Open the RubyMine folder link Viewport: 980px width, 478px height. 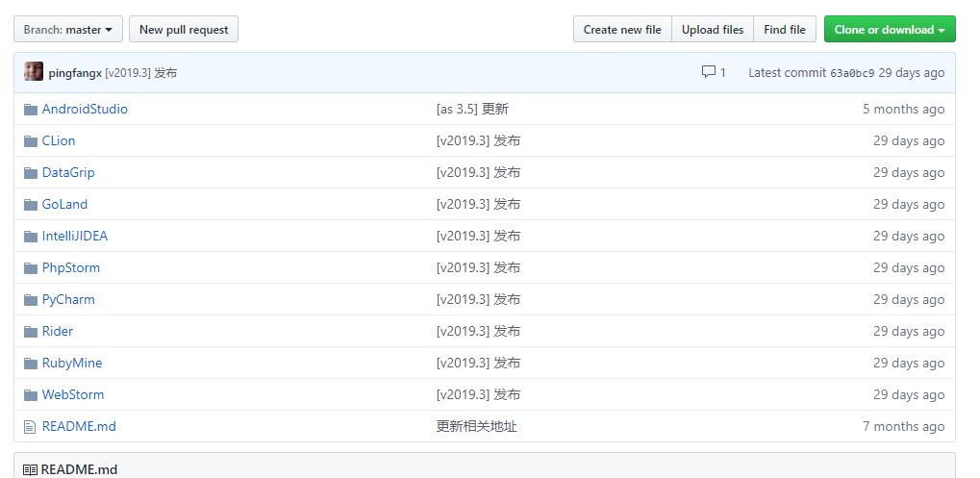pyautogui.click(x=72, y=363)
